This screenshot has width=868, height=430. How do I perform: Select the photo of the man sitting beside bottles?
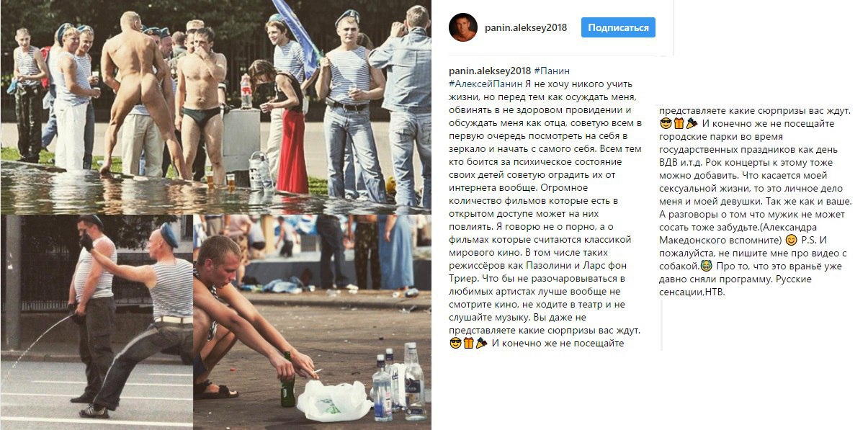click(313, 322)
